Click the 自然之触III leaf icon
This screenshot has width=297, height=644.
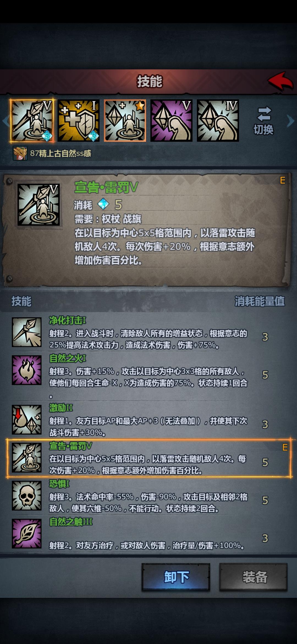[x=27, y=534]
